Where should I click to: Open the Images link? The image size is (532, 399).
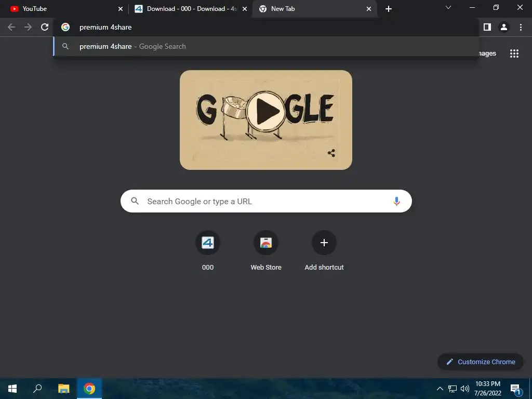point(487,54)
